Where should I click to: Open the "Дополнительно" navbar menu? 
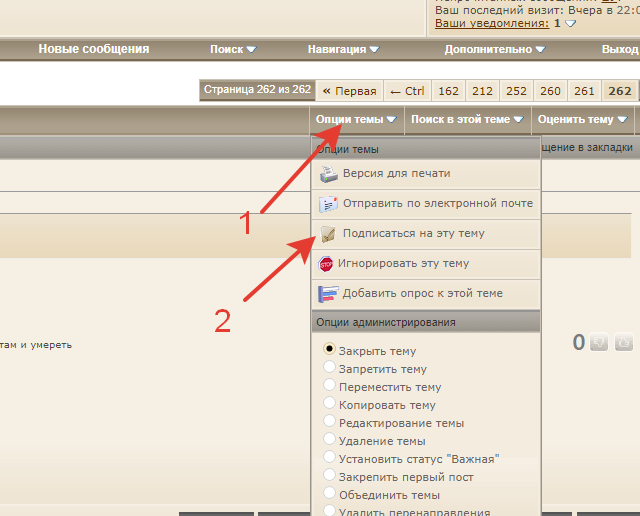click(494, 49)
